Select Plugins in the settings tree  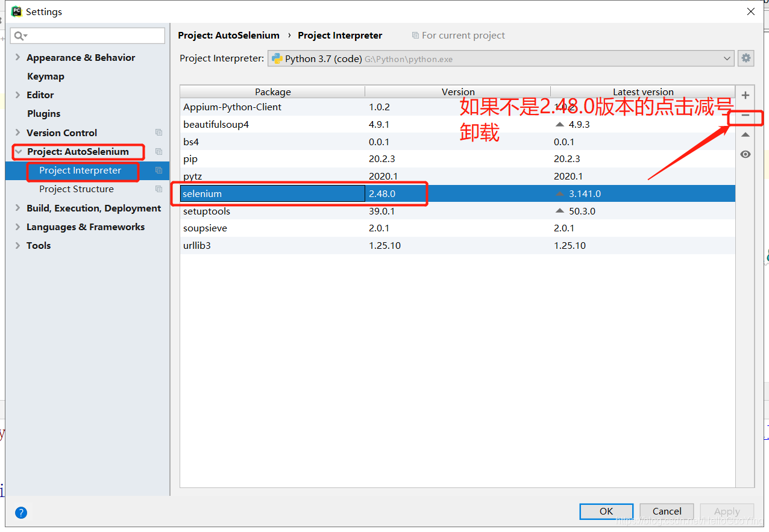(x=44, y=114)
